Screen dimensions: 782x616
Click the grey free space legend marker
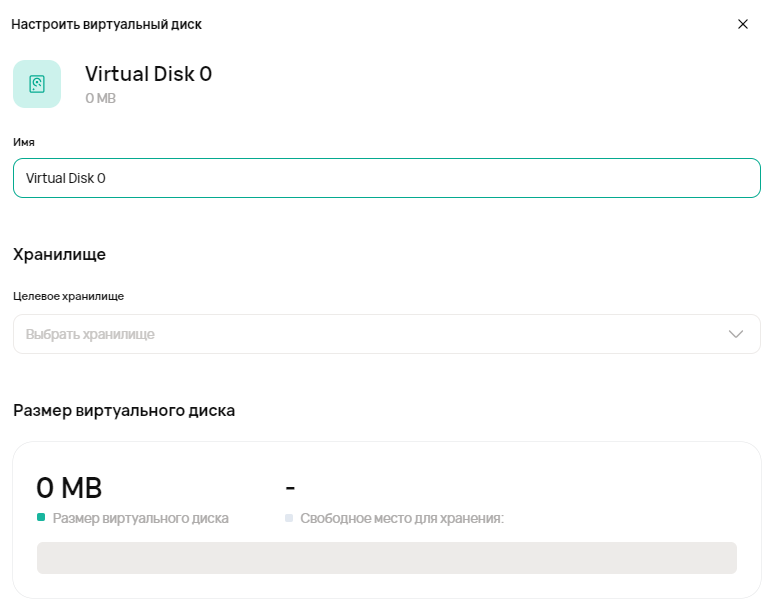pos(289,518)
